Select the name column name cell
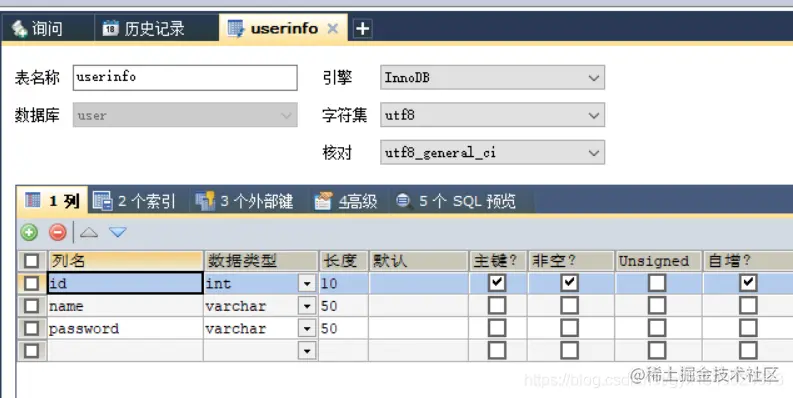Viewport: 793px width, 398px height. [125, 306]
